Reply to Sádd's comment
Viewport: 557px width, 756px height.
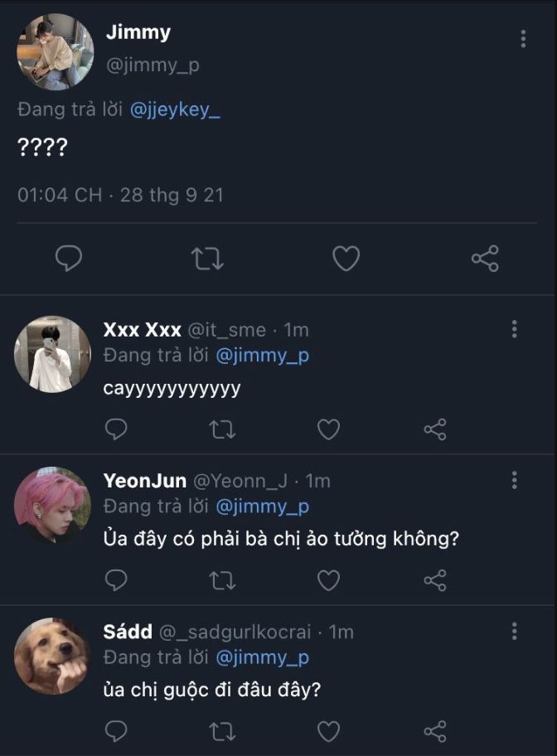[117, 731]
